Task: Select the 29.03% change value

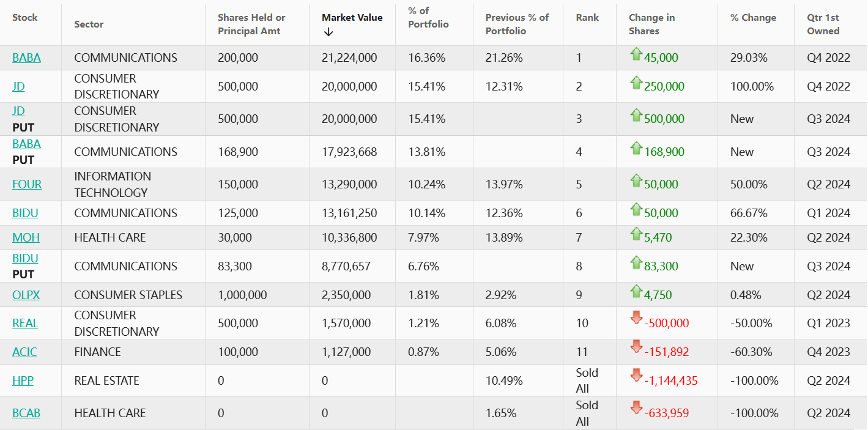Action: 749,58
